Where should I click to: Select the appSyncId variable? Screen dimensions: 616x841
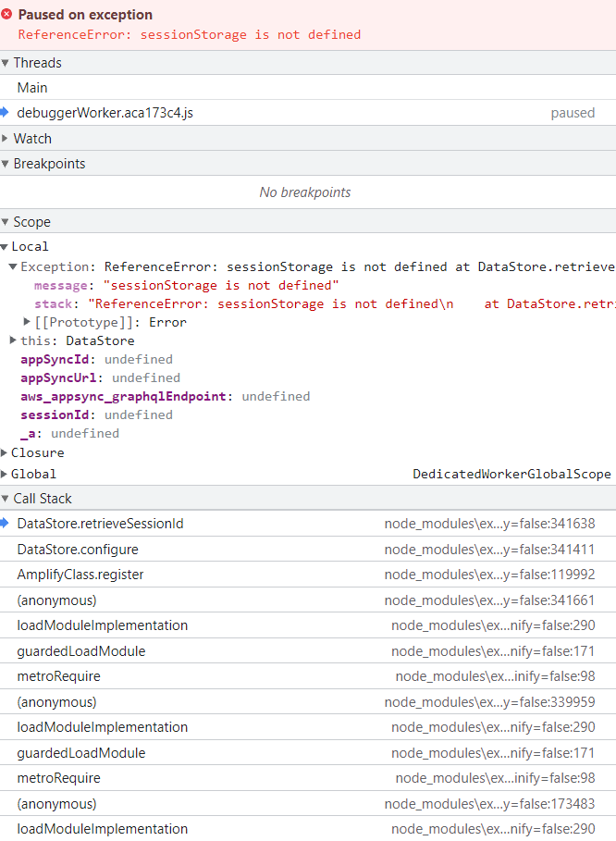point(96,359)
